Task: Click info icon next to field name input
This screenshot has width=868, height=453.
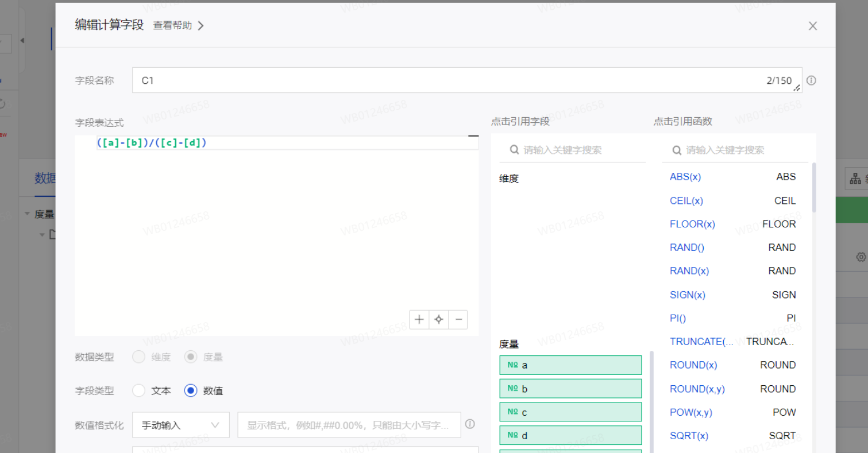Action: pos(811,80)
